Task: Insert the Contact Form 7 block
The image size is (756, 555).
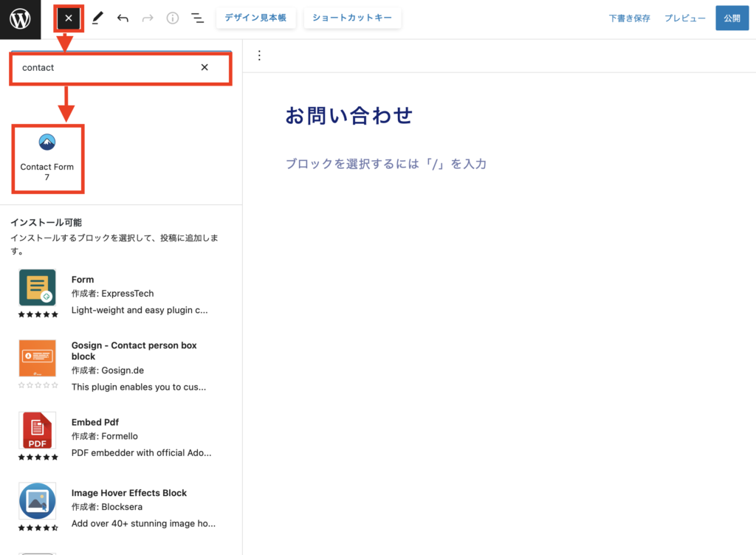Action: tap(47, 158)
